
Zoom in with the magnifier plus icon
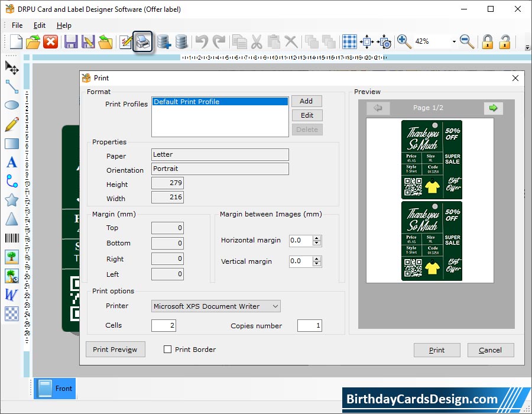point(404,42)
